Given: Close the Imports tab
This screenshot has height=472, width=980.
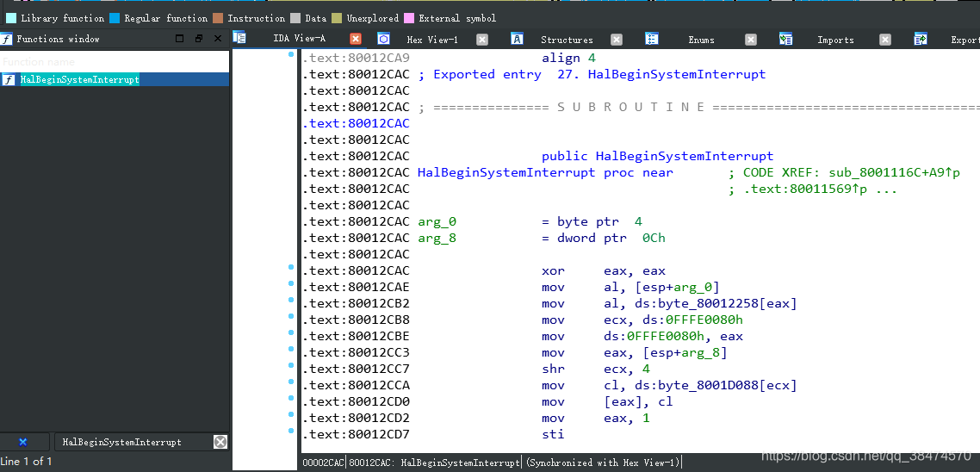Looking at the screenshot, I should tap(885, 40).
